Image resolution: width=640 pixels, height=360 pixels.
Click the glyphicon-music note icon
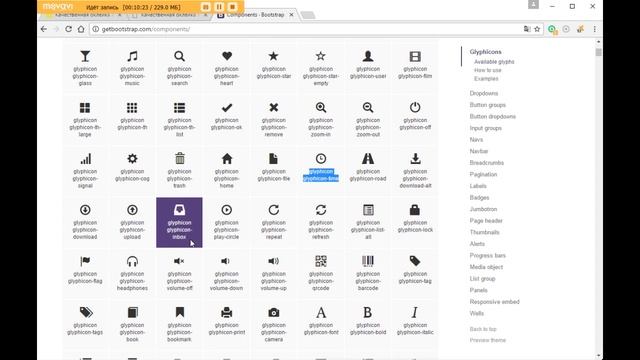tap(132, 56)
